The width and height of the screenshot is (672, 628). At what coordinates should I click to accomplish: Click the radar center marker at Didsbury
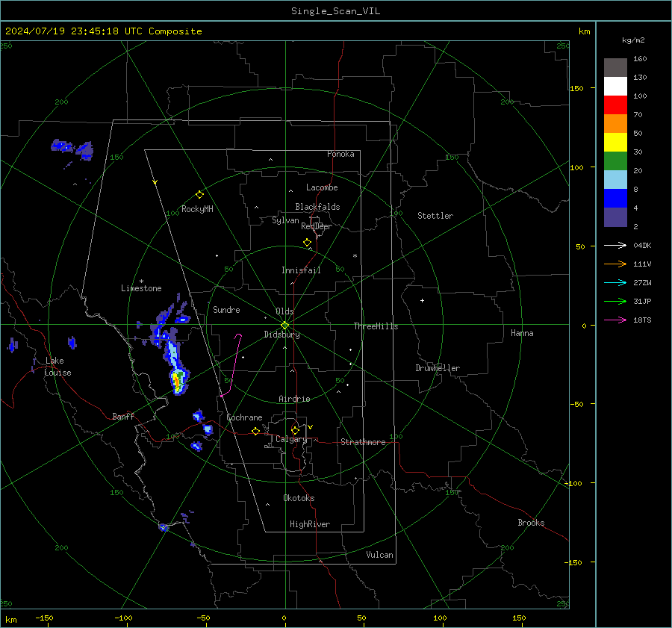click(x=285, y=326)
